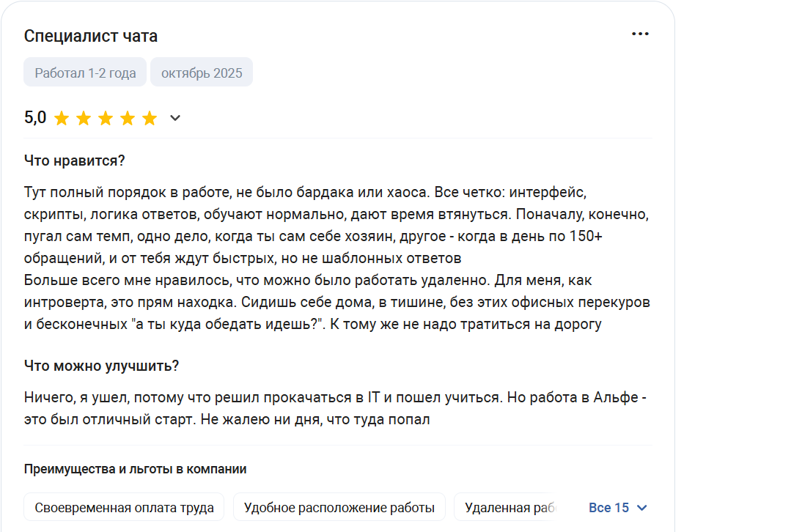Select the 'Работал 1-2 года' tag
802x532 pixels.
coord(85,72)
